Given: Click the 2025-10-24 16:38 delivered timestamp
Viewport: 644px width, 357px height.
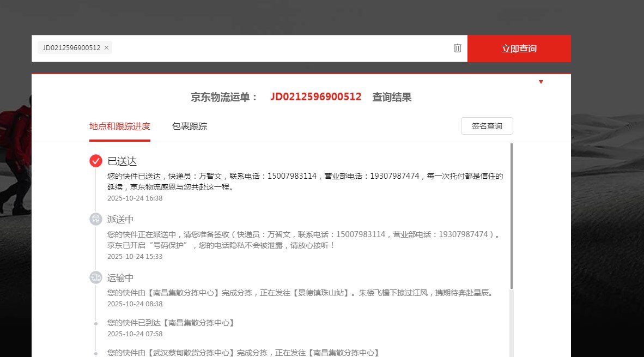Looking at the screenshot, I should click(135, 198).
